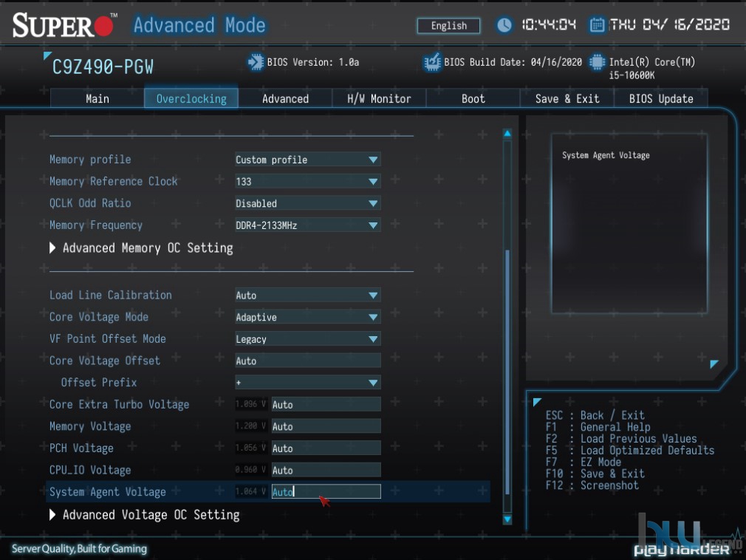Open the BIOS Update tab
The width and height of the screenshot is (746, 560).
pyautogui.click(x=661, y=98)
